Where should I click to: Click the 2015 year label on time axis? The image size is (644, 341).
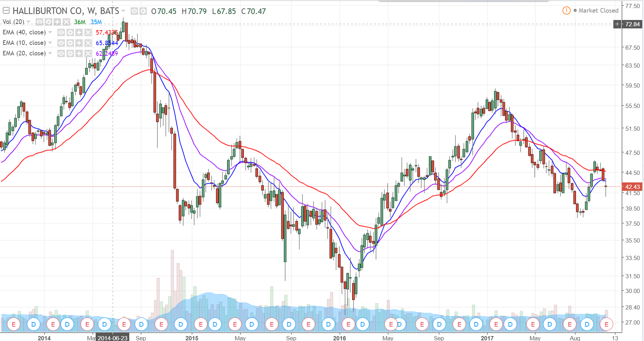click(192, 338)
